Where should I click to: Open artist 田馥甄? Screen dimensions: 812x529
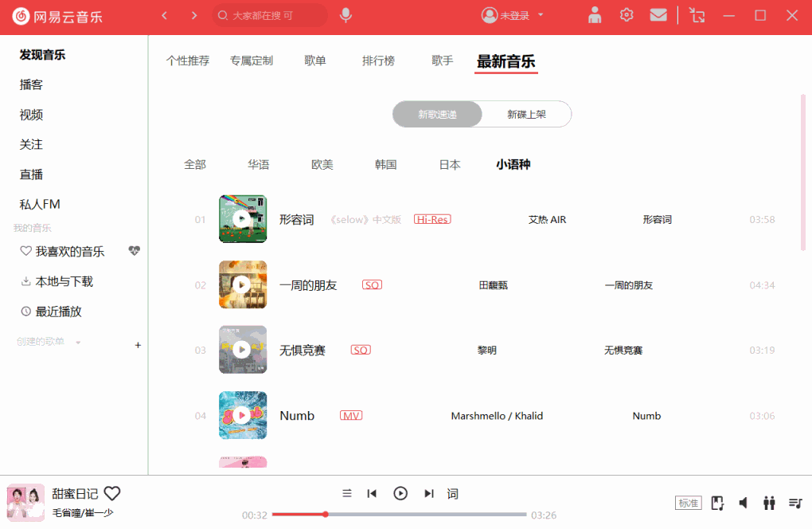(494, 285)
